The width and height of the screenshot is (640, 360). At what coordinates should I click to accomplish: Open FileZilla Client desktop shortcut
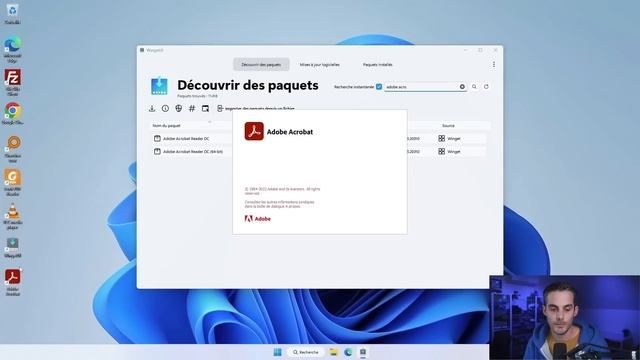pyautogui.click(x=13, y=82)
